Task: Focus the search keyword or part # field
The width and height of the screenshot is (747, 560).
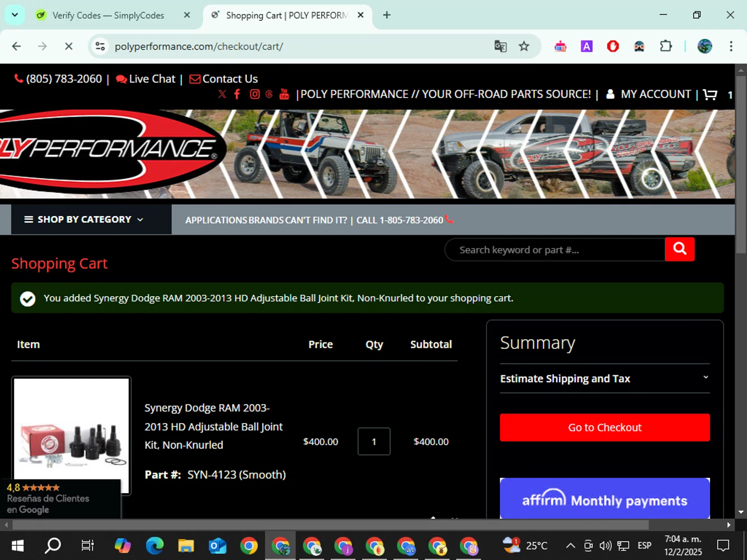Action: click(x=555, y=250)
